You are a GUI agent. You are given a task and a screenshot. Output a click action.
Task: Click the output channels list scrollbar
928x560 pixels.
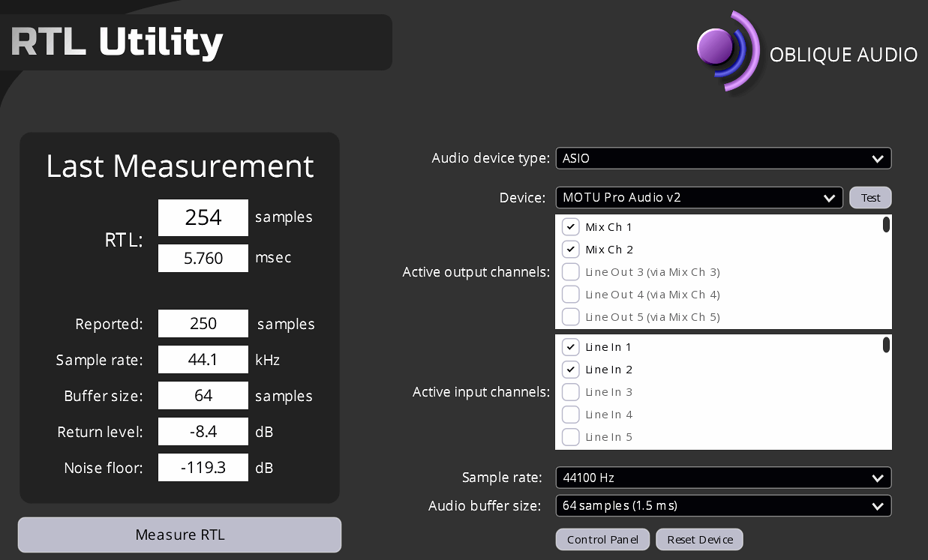pyautogui.click(x=886, y=225)
